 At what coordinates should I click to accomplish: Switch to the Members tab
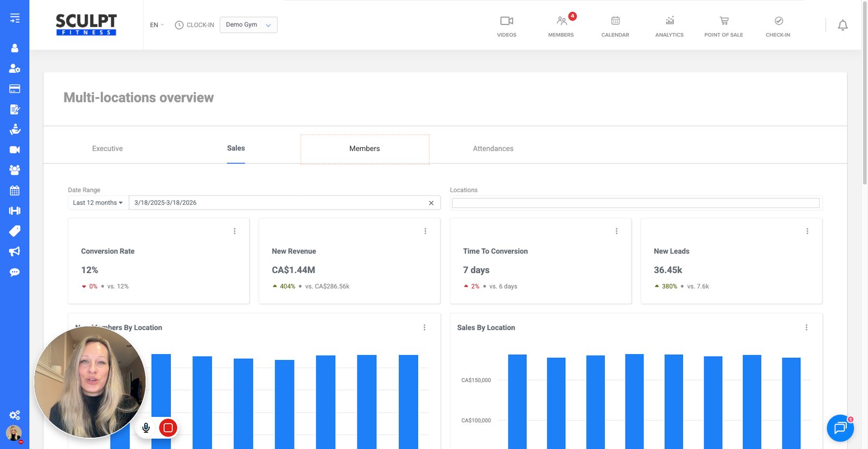coord(365,149)
